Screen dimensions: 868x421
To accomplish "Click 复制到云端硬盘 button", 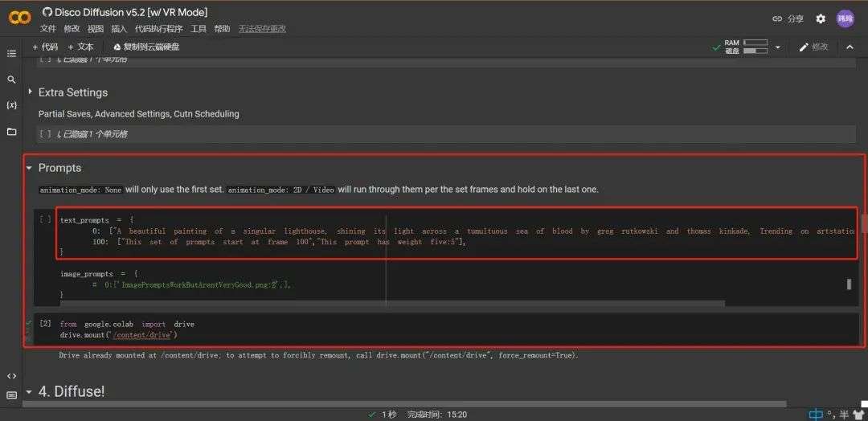I will pos(146,47).
